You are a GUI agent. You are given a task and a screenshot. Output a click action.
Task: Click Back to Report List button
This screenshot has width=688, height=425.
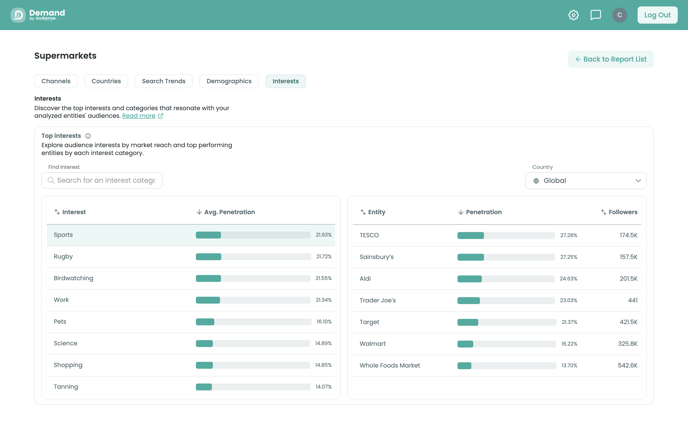610,59
